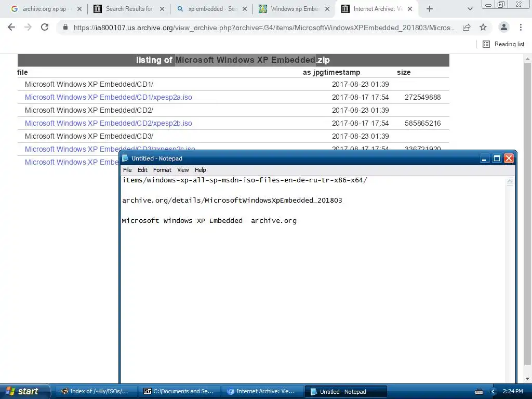This screenshot has width=532, height=399.
Task: Open Notepad Edit menu
Action: pyautogui.click(x=142, y=170)
